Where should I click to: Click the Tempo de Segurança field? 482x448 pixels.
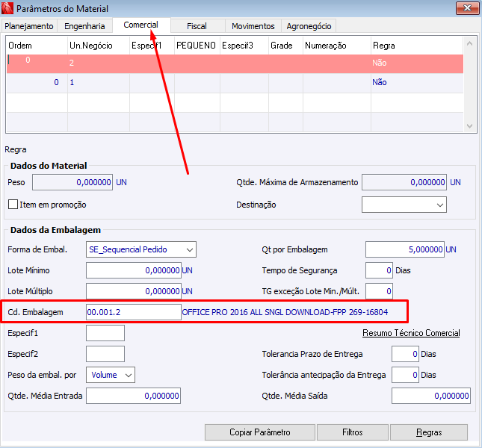379,270
